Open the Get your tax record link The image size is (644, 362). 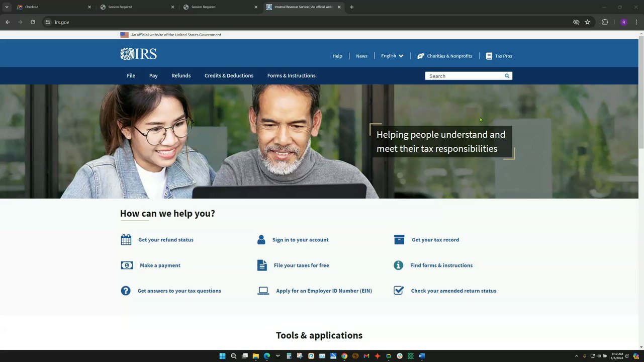pyautogui.click(x=435, y=240)
